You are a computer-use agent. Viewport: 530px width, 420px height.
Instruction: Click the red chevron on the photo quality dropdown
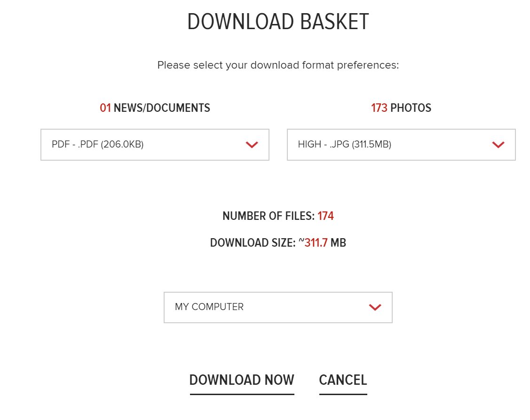tap(498, 145)
